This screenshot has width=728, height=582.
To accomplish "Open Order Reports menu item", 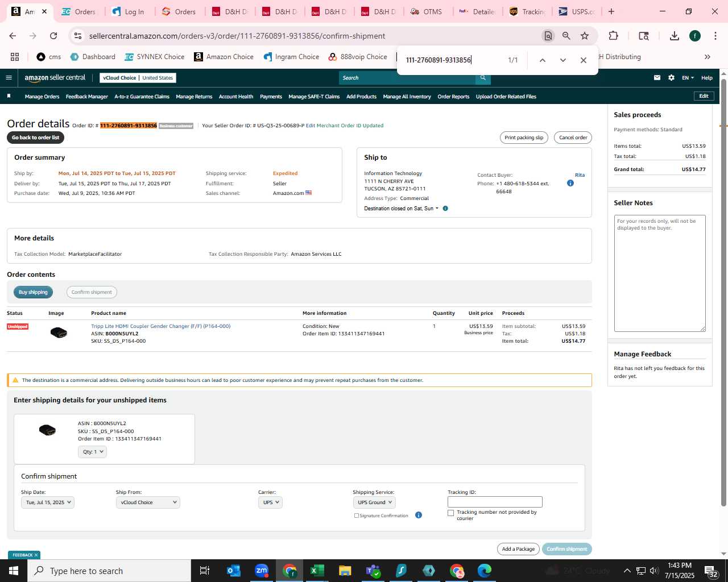I will click(x=453, y=97).
